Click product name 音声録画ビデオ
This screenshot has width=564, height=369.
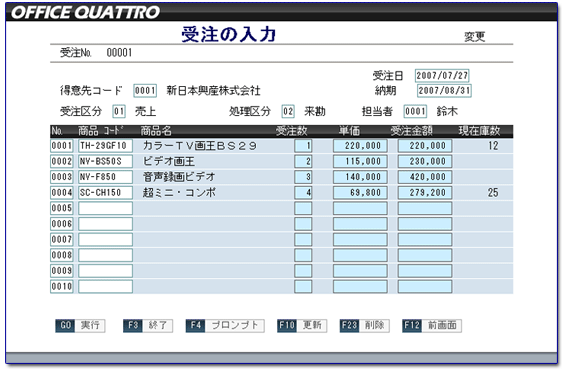179,177
